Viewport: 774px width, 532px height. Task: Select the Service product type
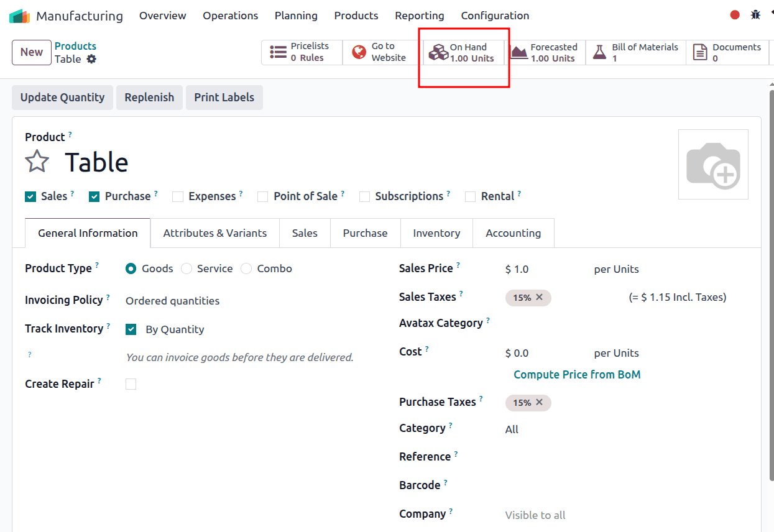click(187, 268)
